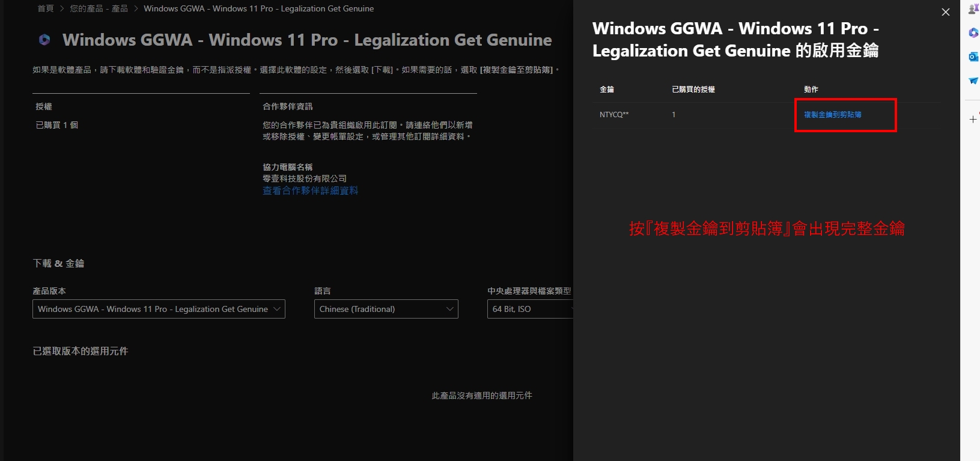Navigate to 您的產品 - 產品 breadcrumb
The height and width of the screenshot is (461, 980).
(x=99, y=8)
